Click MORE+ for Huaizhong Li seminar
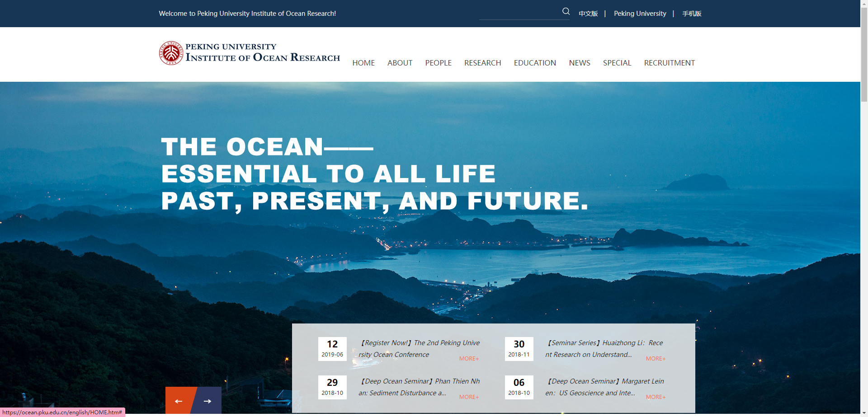The image size is (868, 417). (x=656, y=359)
